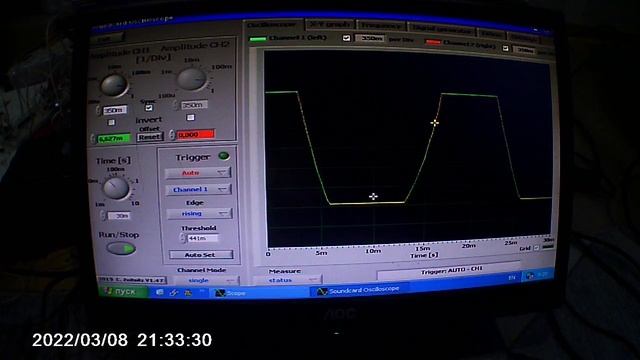The image size is (640, 360).
Task: Toggle Channel 1 (left) display checkbox
Action: 346,38
